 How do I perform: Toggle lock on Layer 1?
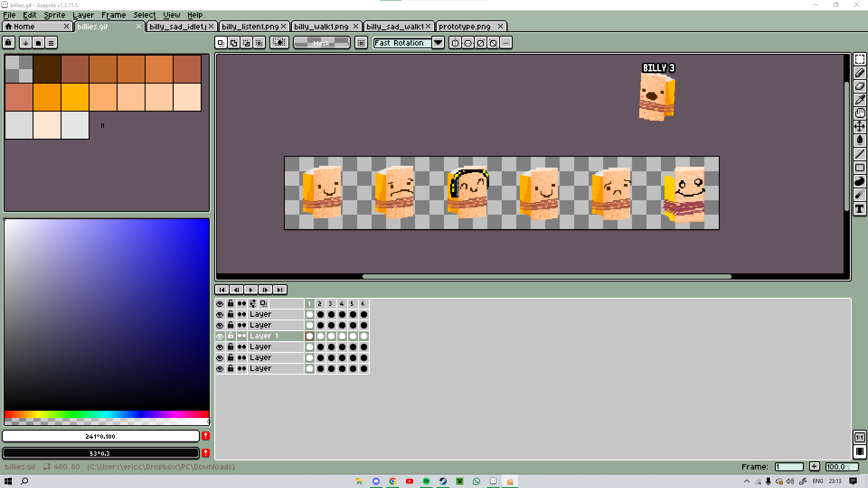[231, 336]
